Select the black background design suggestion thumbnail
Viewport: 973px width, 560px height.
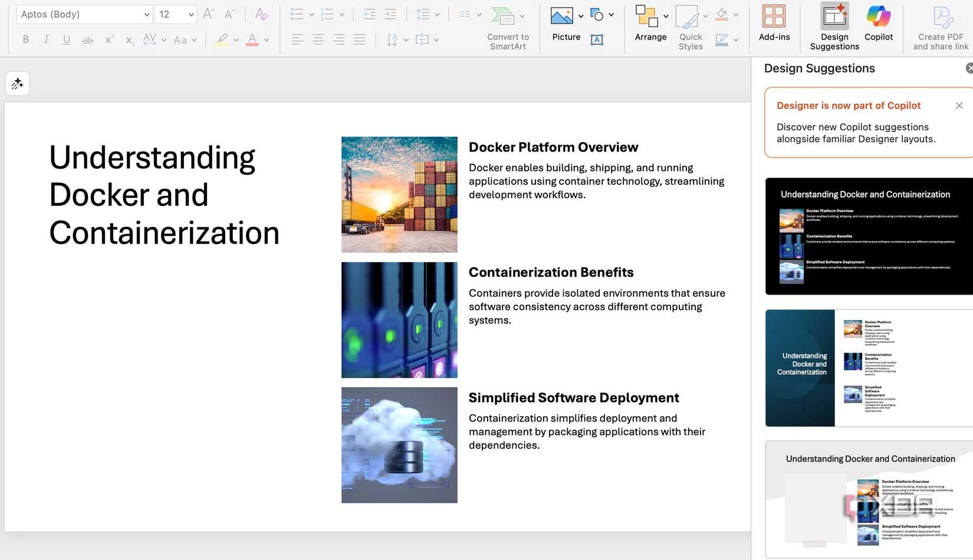click(869, 236)
